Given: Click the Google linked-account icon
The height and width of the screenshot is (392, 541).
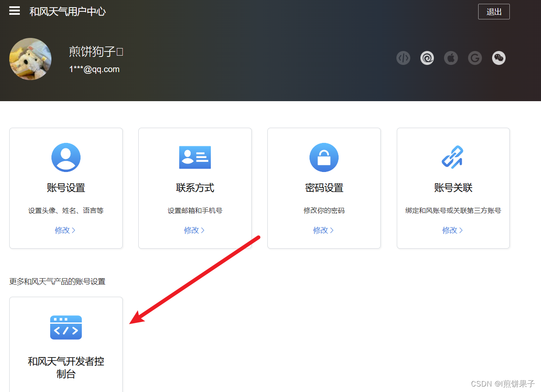Looking at the screenshot, I should pos(475,58).
